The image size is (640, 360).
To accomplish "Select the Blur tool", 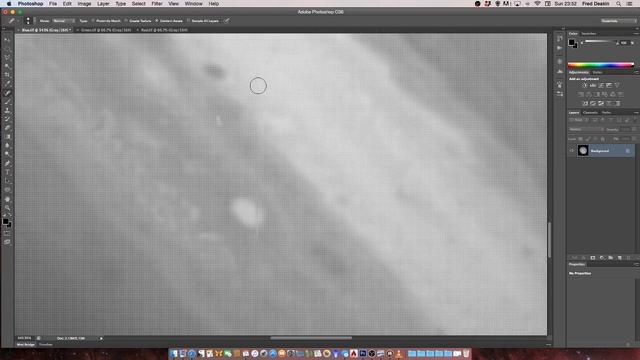I will (7, 146).
